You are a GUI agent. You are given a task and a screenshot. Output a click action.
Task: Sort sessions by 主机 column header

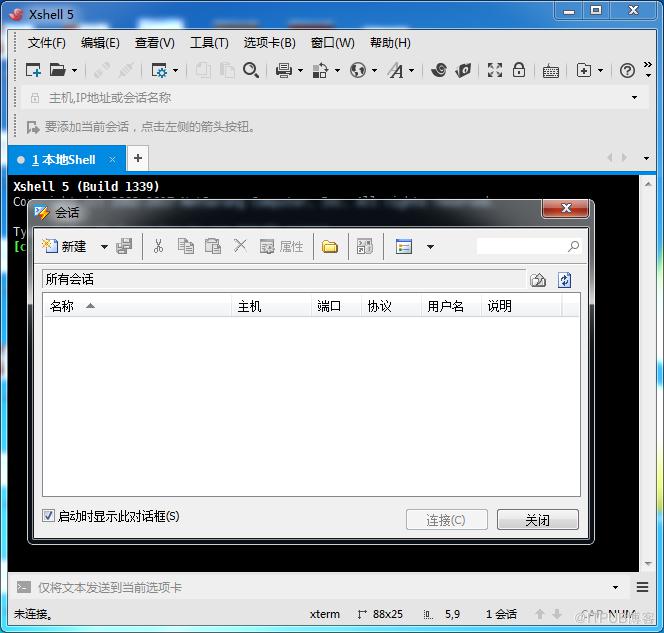[x=271, y=306]
